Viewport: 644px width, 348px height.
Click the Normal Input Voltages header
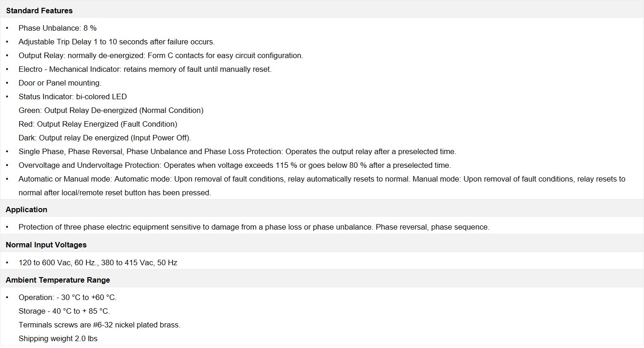pyautogui.click(x=46, y=245)
